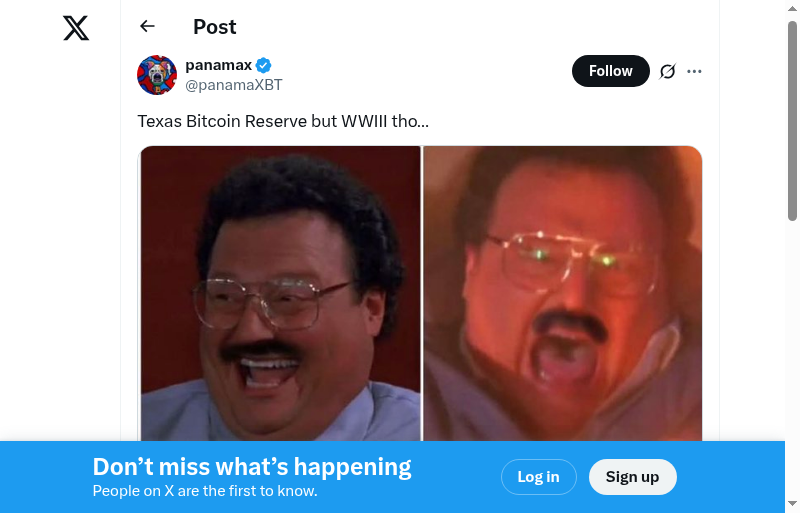Click the scrollbar up arrow

coord(792,9)
